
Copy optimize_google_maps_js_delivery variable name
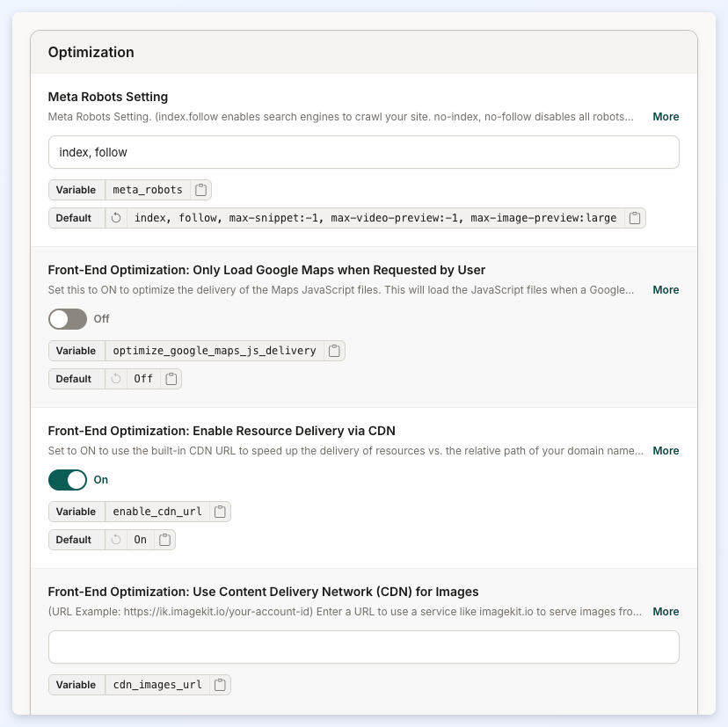point(334,351)
